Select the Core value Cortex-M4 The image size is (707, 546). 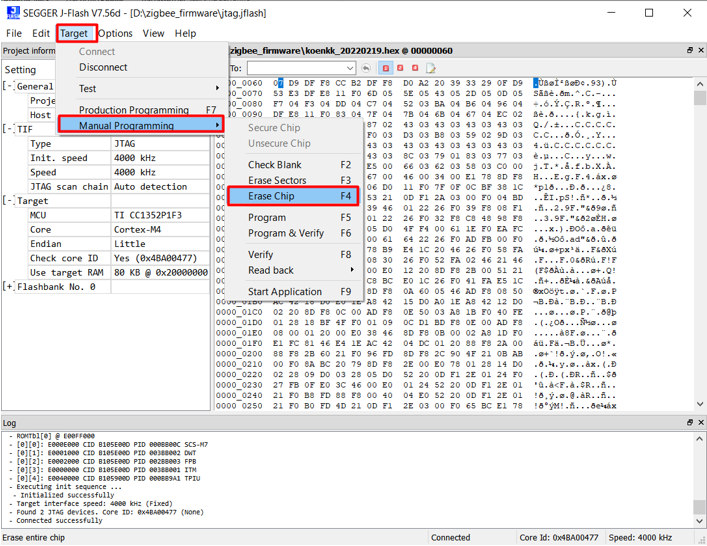pyautogui.click(x=160, y=229)
